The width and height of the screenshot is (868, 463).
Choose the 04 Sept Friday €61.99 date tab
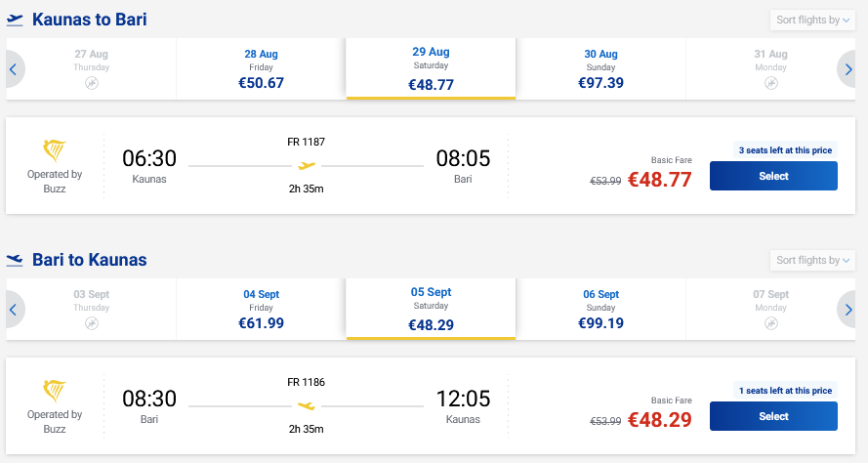[x=262, y=310]
